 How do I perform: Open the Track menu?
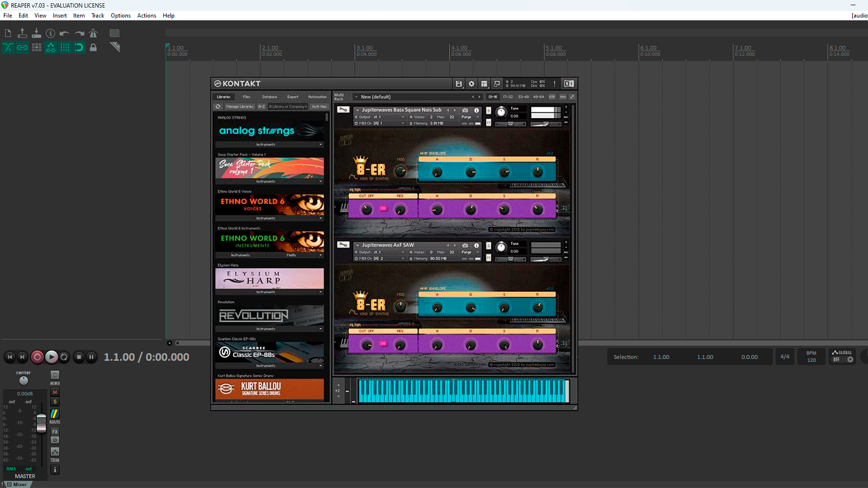coord(98,15)
